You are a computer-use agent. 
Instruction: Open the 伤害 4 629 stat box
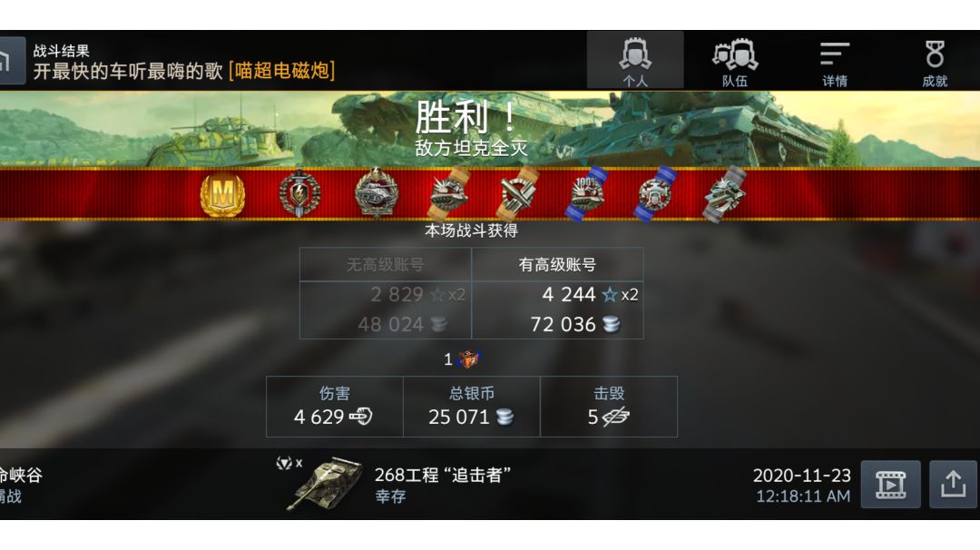(334, 407)
